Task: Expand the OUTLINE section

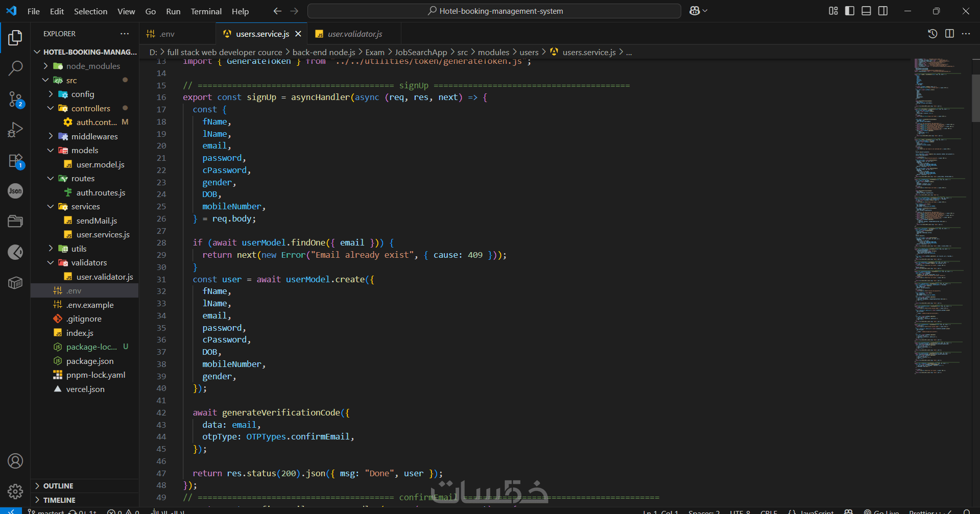Action: 58,486
